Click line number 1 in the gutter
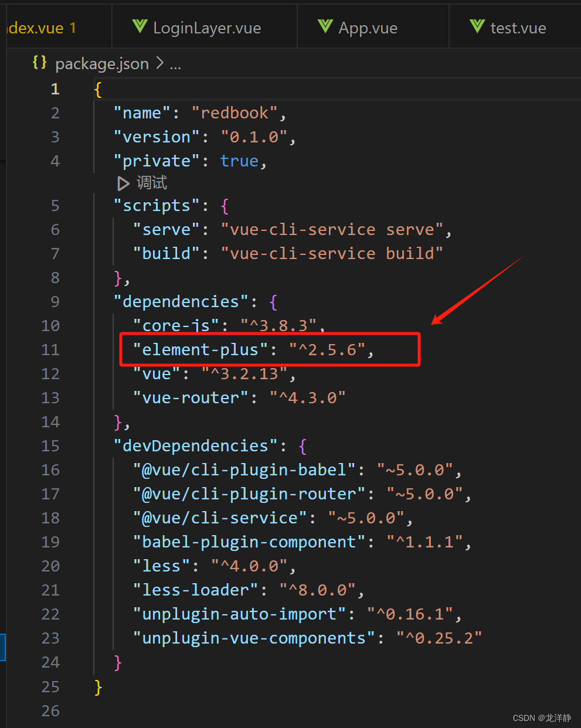 point(55,89)
